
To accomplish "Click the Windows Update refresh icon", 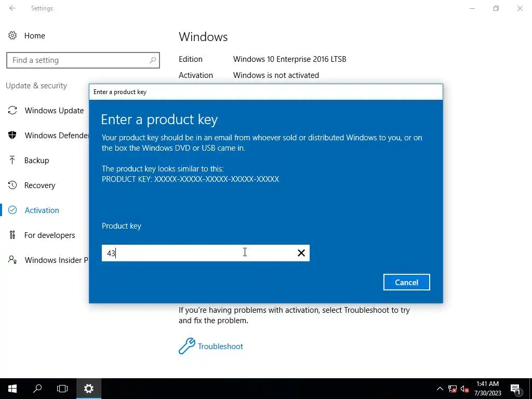I will coord(12,110).
